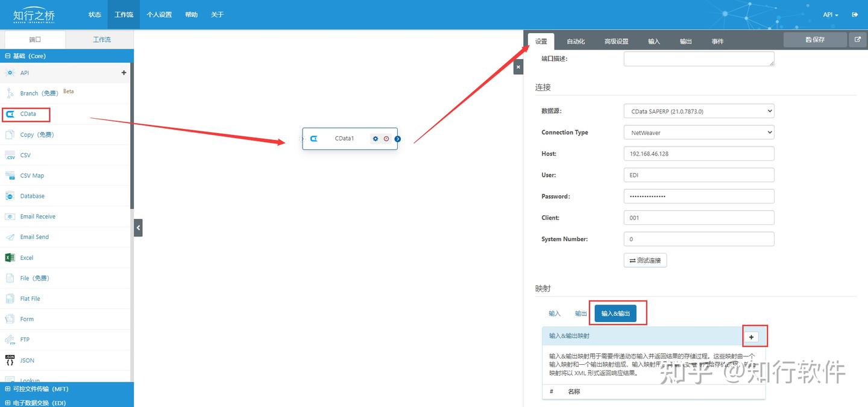This screenshot has height=407, width=868.
Task: Expand the 可控文件传输 (MFT) section
Action: 67,389
